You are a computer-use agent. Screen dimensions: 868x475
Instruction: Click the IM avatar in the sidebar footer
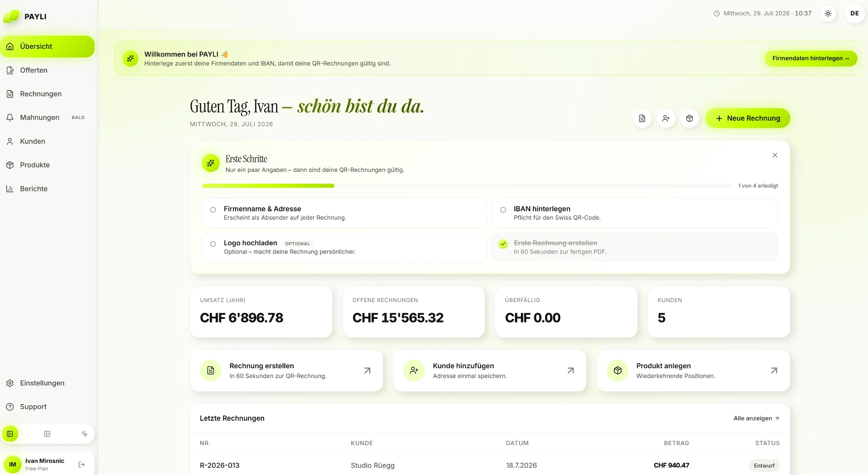tap(13, 465)
